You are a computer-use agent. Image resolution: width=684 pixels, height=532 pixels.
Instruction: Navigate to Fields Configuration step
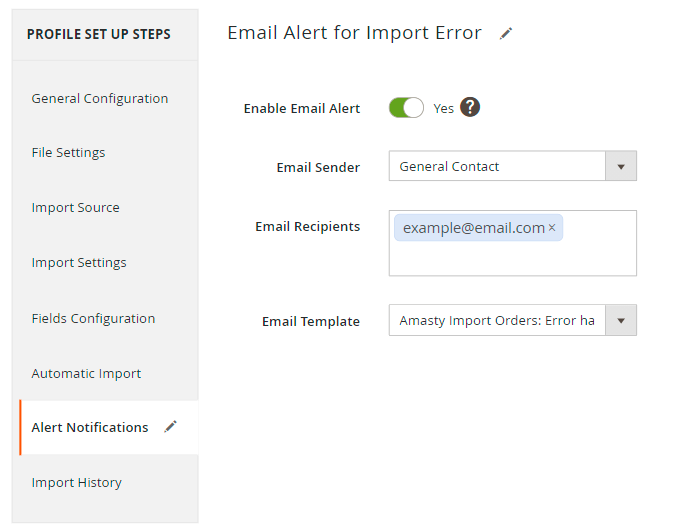(x=93, y=318)
